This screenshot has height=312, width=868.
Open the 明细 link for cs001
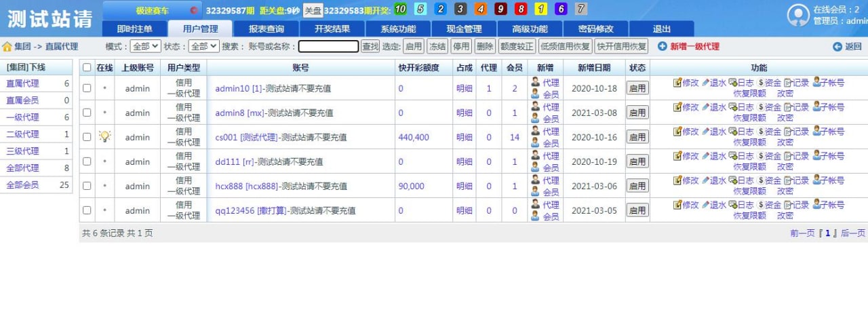tap(465, 137)
